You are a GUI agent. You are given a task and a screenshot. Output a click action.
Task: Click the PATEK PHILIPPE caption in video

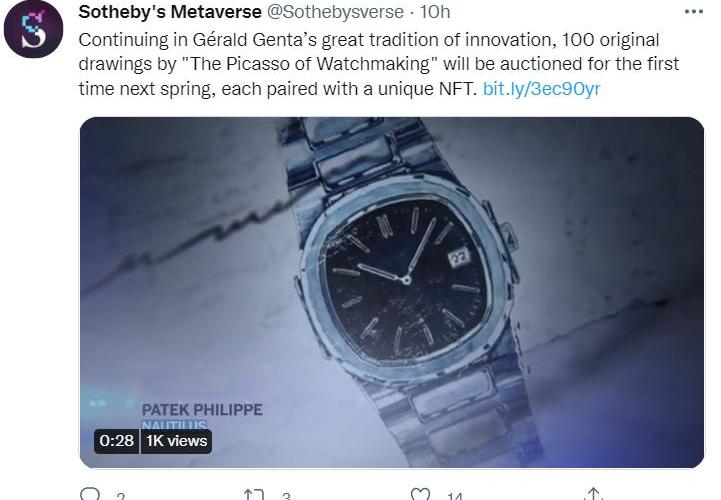tap(202, 410)
